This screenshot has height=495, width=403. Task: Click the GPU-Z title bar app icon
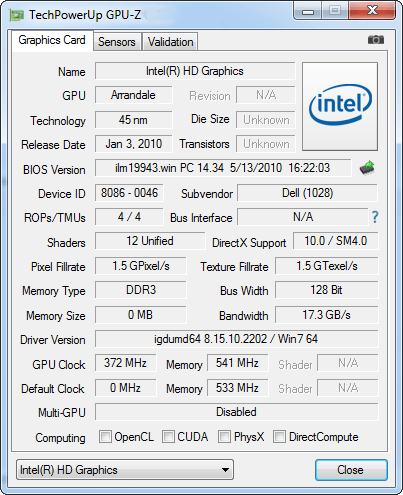[x=16, y=15]
